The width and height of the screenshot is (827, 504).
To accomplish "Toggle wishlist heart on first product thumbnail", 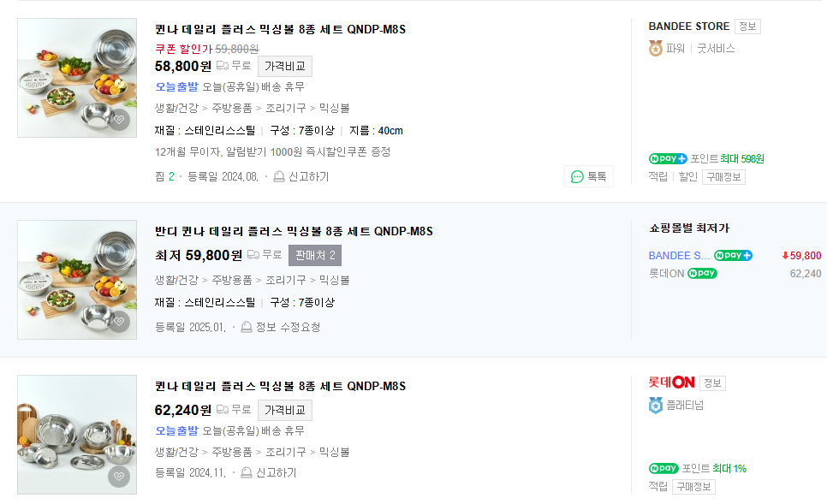I will [119, 120].
